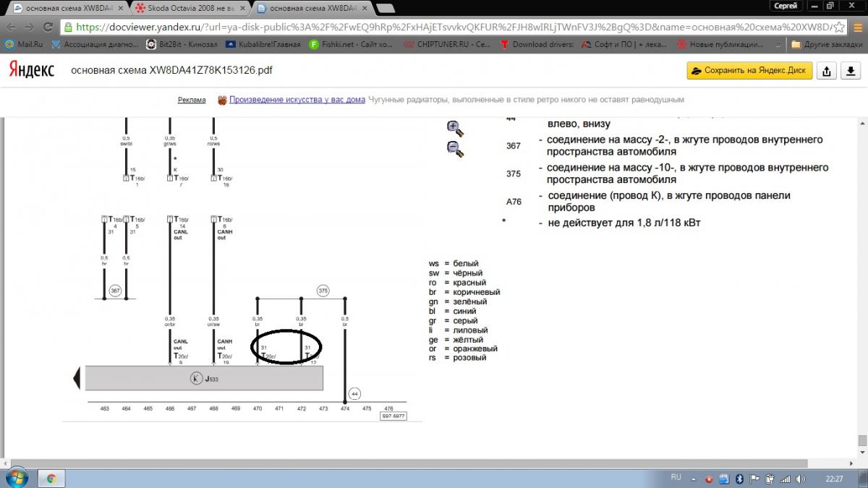
Task: Click the black continuation arrow left of J533
Action: coord(75,377)
